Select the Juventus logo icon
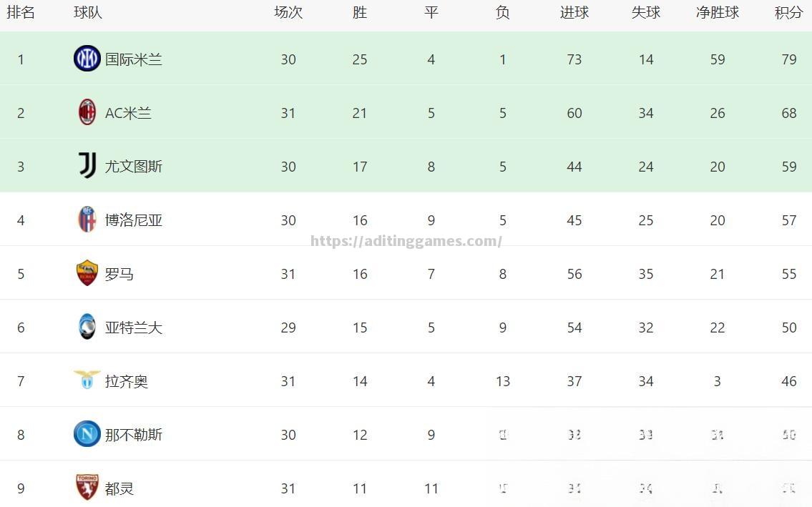Viewport: 812px width, 507px height. coord(87,166)
